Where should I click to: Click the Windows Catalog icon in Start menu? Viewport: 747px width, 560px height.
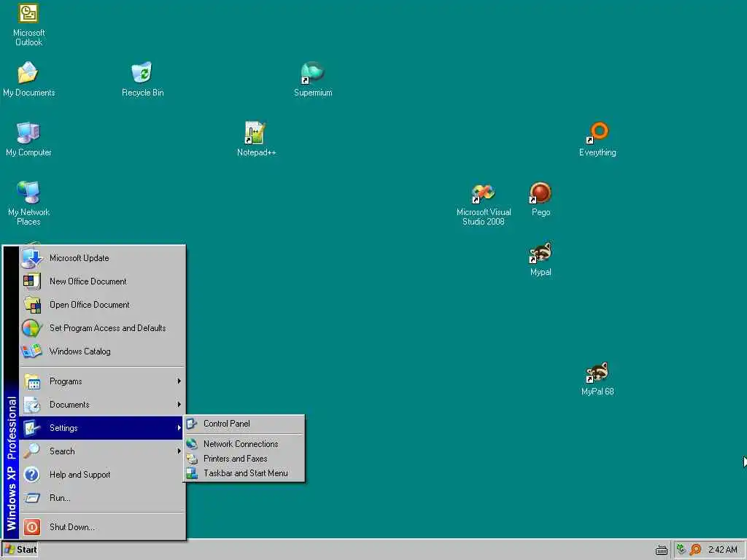pyautogui.click(x=32, y=351)
